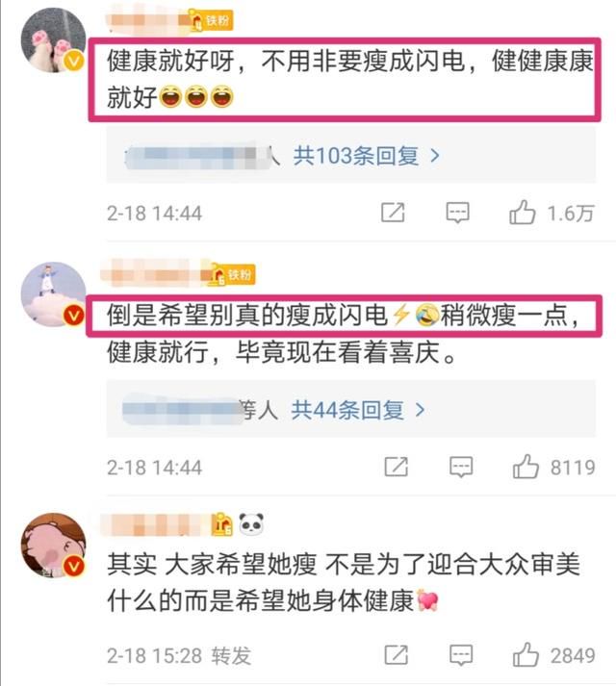This screenshot has width=616, height=686.
Task: Open the pink pig avatar profile
Action: [53, 546]
